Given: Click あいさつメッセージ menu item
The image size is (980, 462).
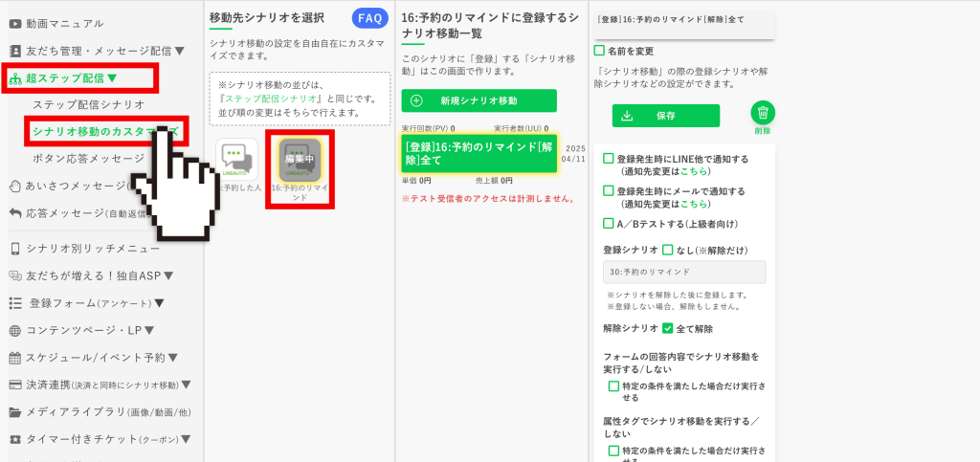Looking at the screenshot, I should pos(73,186).
